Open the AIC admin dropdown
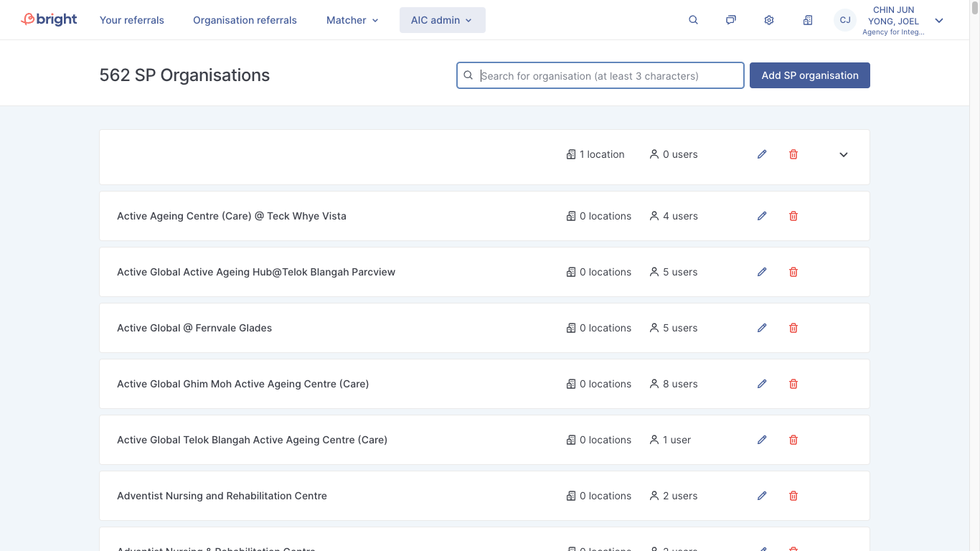The height and width of the screenshot is (551, 980). (x=442, y=20)
